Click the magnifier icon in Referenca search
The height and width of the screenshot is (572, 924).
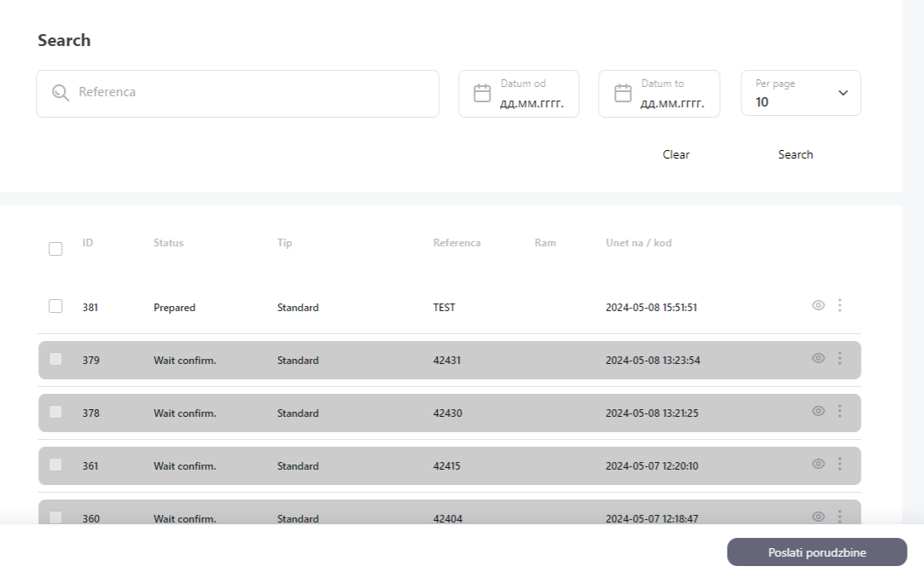(60, 93)
